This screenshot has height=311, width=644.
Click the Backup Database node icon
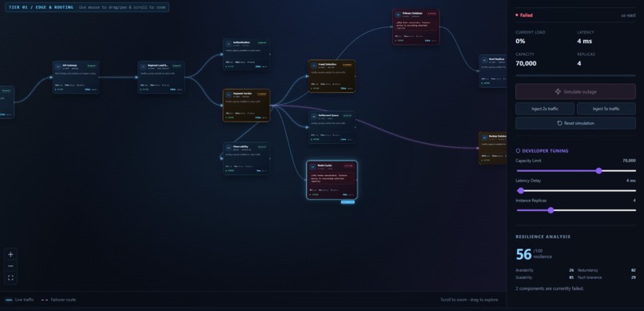click(x=485, y=138)
